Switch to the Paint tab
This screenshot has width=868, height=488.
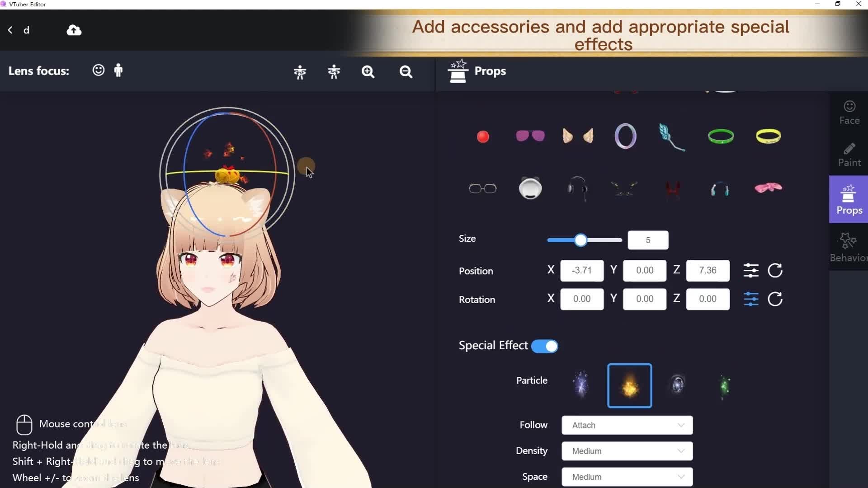pos(849,155)
